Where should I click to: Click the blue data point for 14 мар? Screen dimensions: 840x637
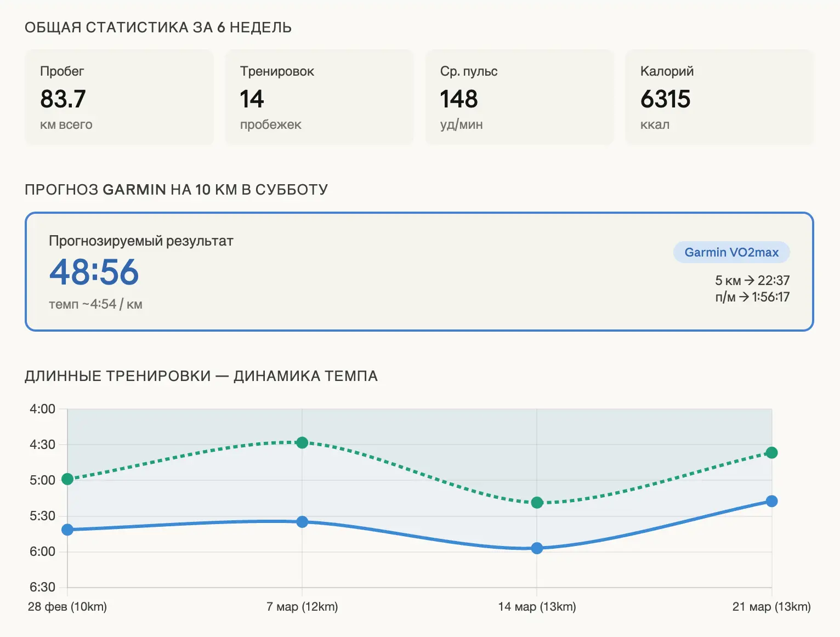click(537, 548)
